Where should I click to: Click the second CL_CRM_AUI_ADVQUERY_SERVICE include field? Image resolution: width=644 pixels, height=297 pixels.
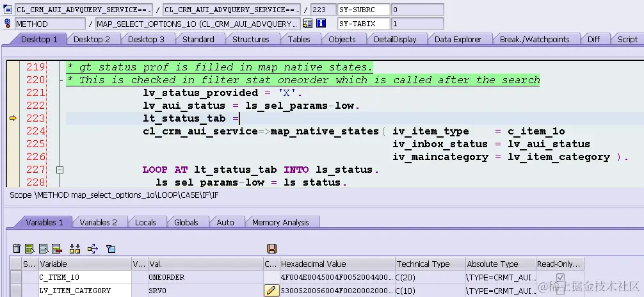click(231, 10)
